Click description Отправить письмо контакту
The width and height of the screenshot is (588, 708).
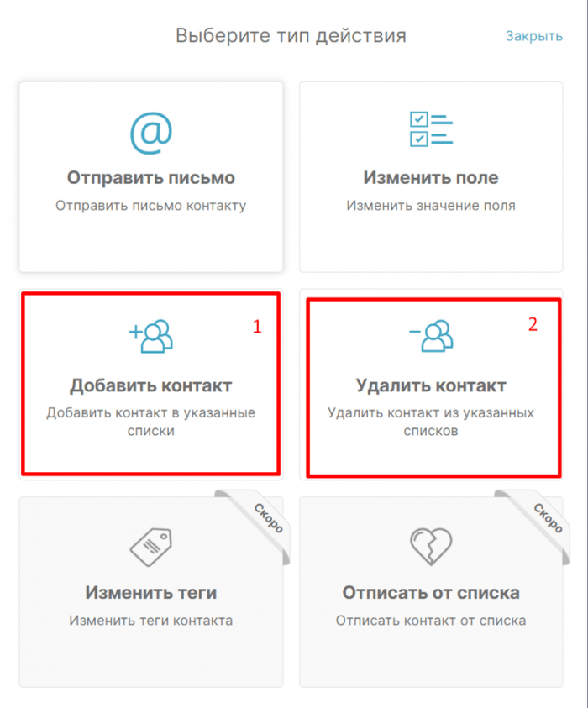point(151,206)
